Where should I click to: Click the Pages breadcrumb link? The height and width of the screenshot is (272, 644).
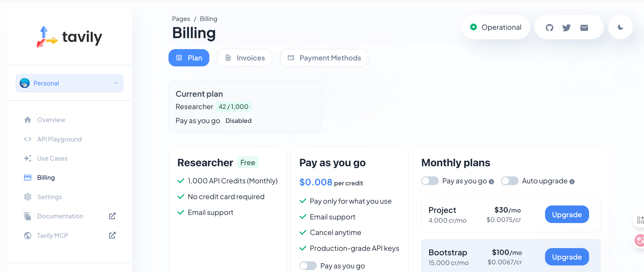tap(181, 19)
